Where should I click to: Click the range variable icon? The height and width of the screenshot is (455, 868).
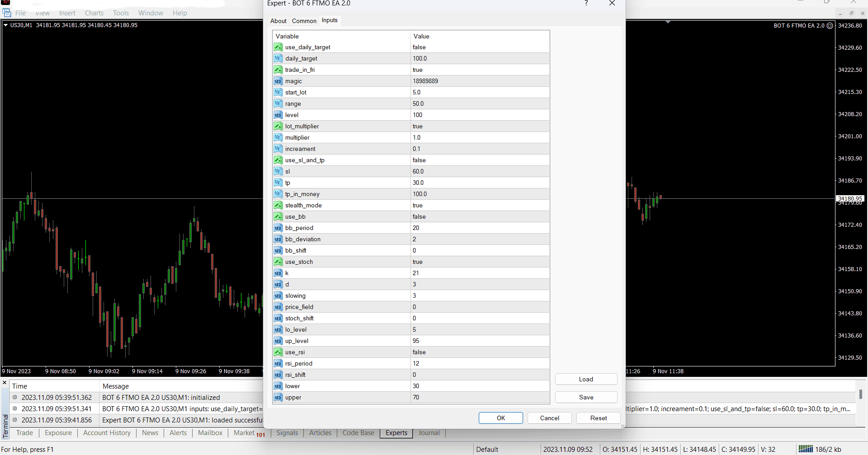click(278, 103)
